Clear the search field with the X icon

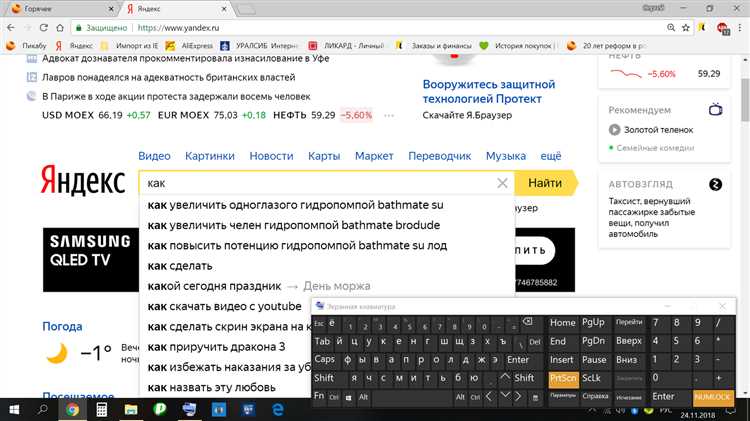tap(502, 183)
